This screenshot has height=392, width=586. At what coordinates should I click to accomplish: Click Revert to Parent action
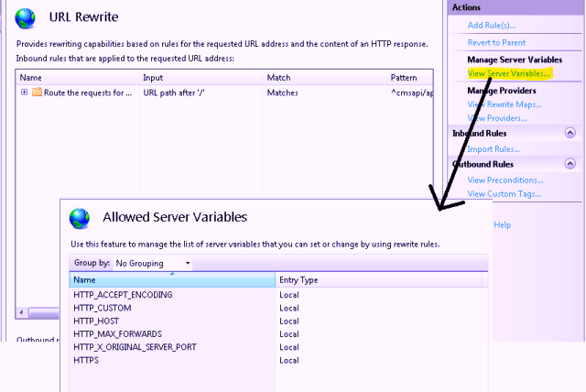497,42
